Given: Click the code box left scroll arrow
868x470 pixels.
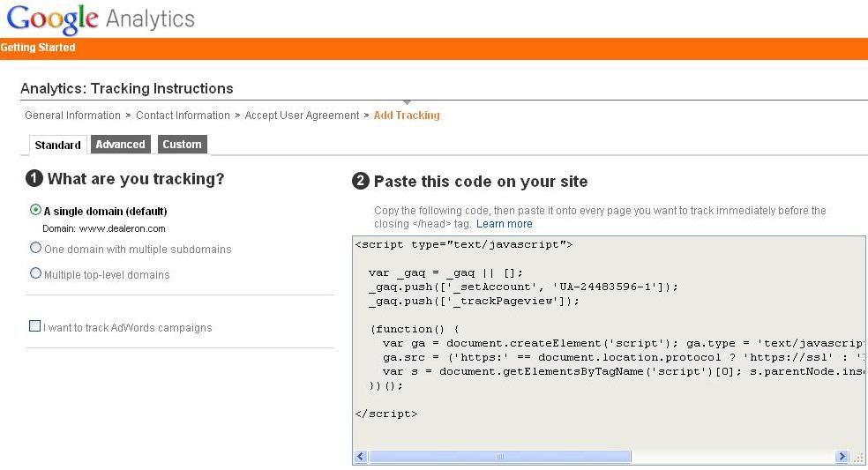Looking at the screenshot, I should point(361,457).
